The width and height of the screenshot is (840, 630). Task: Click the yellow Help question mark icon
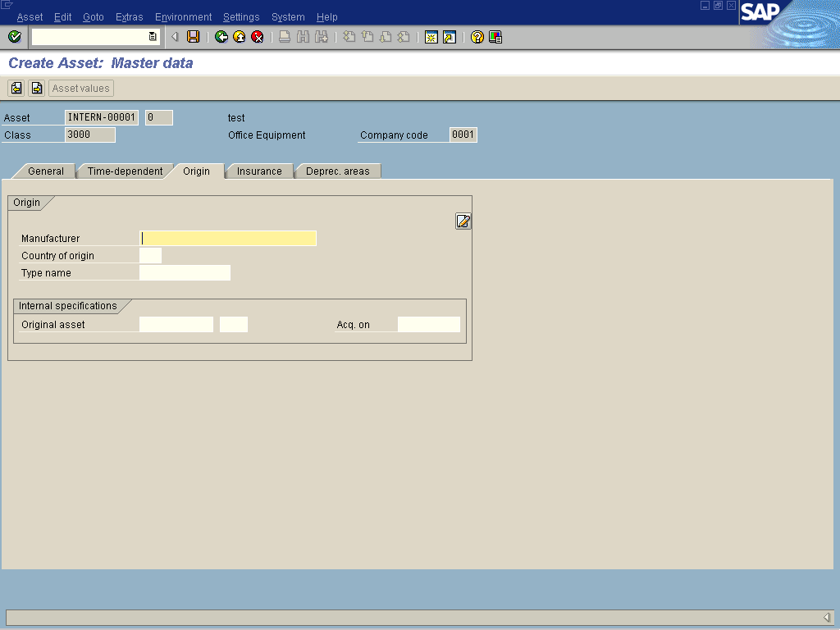point(477,37)
